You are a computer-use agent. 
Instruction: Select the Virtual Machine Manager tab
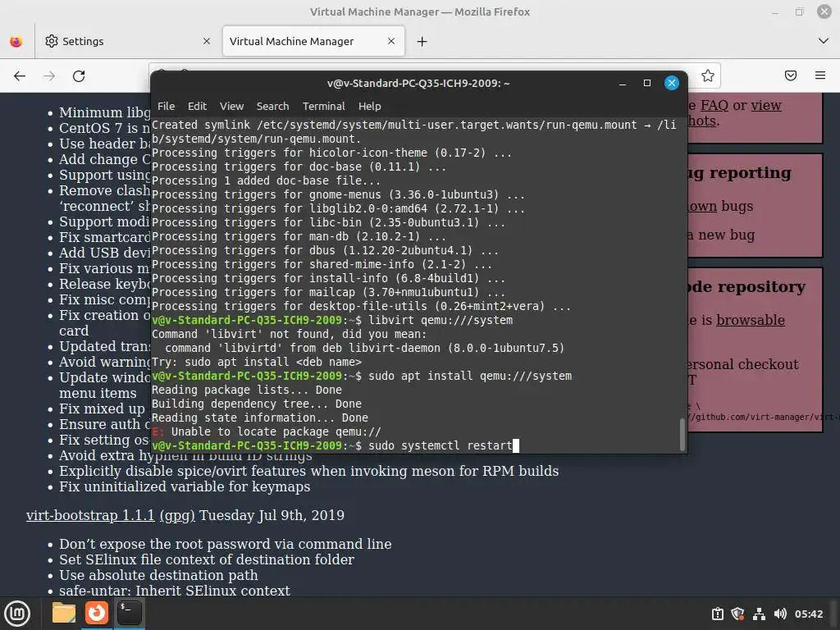pos(313,41)
